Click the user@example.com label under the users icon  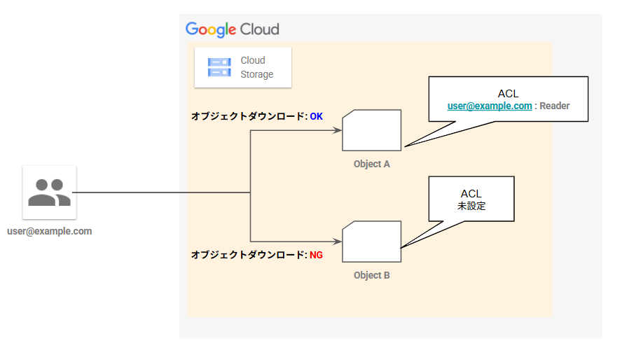[49, 231]
